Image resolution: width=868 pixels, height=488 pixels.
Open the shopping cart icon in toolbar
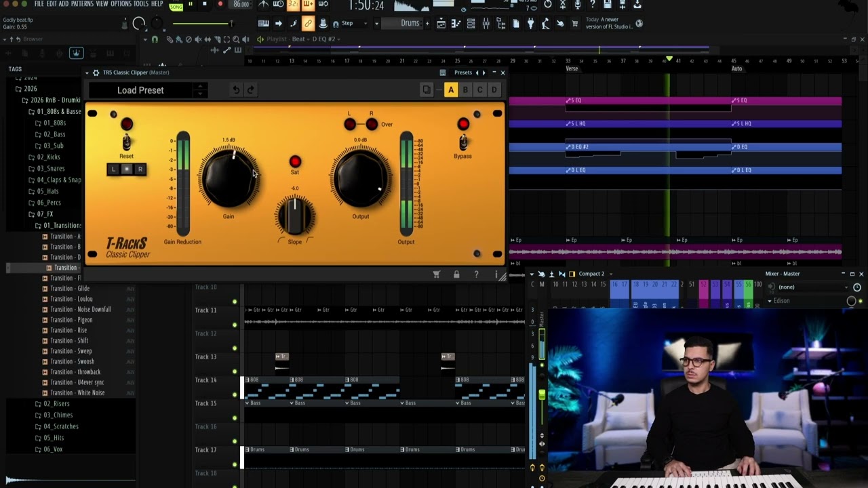(x=575, y=24)
